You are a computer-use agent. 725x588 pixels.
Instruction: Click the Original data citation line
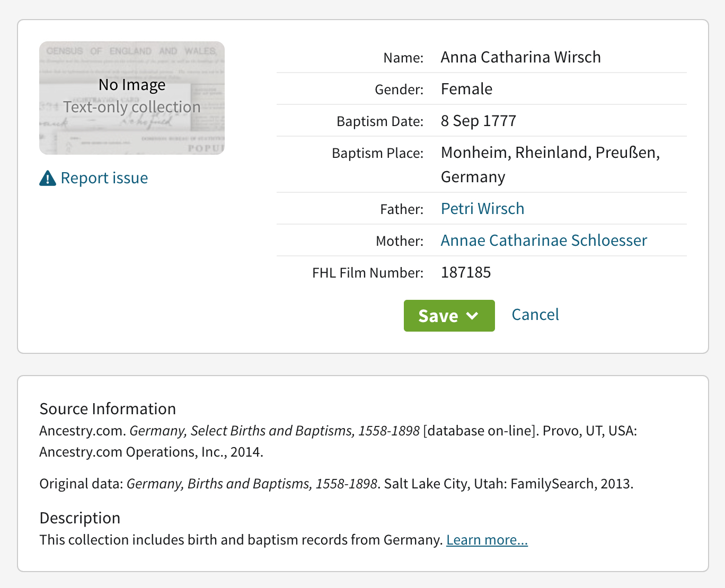pyautogui.click(x=336, y=484)
